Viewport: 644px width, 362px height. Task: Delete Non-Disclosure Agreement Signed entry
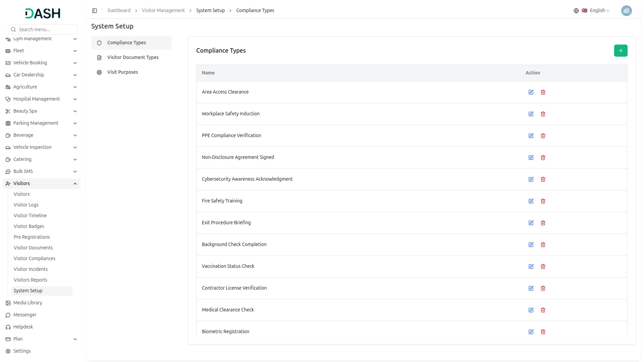click(543, 158)
